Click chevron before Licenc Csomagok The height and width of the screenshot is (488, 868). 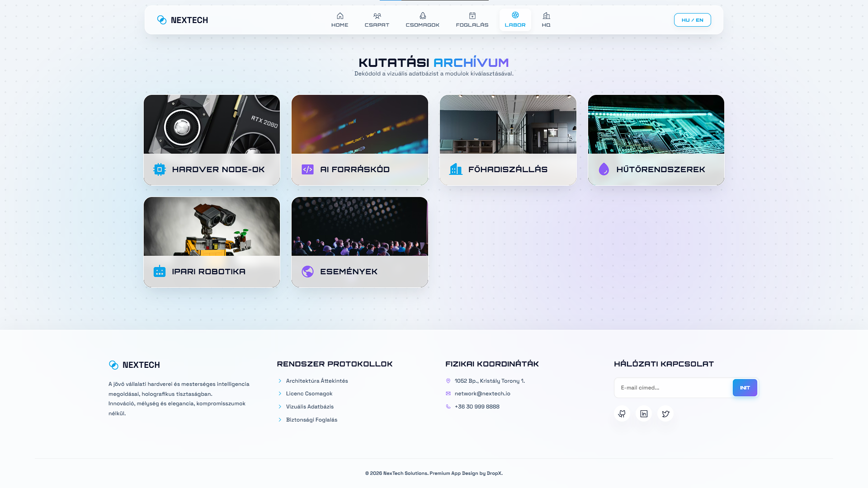(280, 394)
